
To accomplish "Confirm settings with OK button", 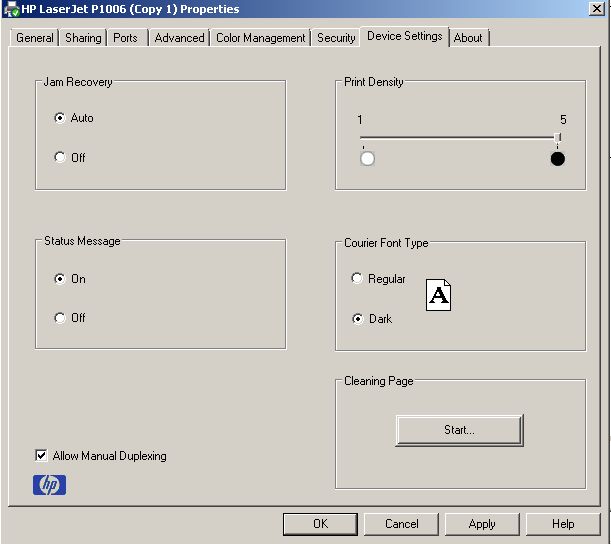I will tap(320, 524).
